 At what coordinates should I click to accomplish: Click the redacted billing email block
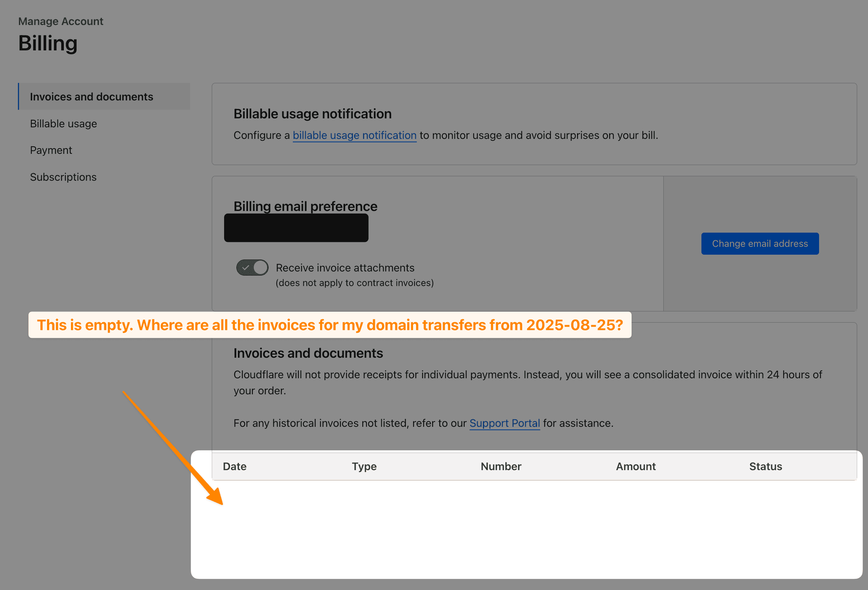[x=296, y=228]
